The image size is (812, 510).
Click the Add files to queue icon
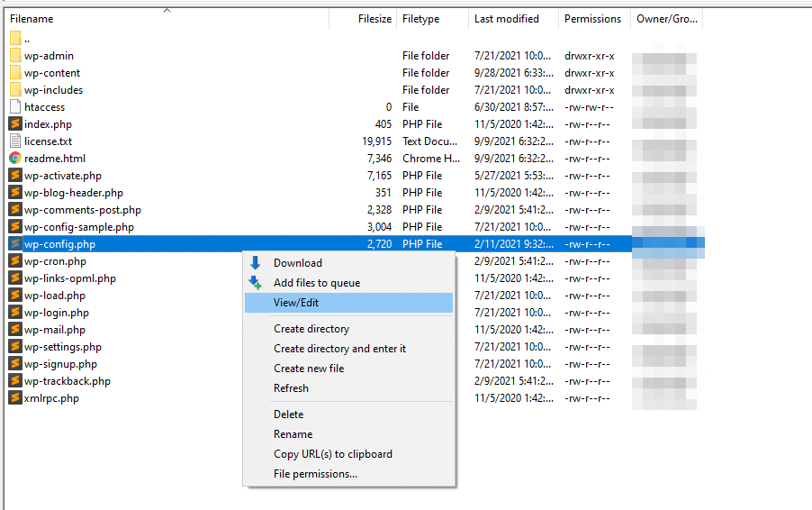coord(256,283)
